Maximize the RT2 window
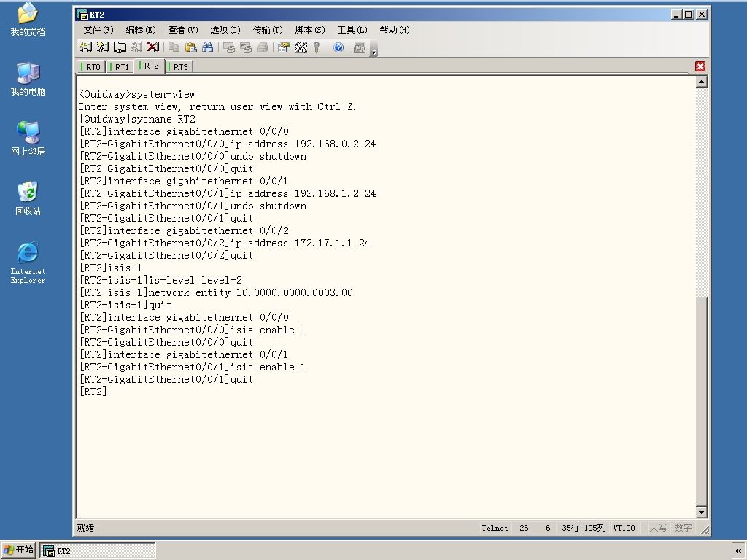The width and height of the screenshot is (747, 560). (x=689, y=15)
